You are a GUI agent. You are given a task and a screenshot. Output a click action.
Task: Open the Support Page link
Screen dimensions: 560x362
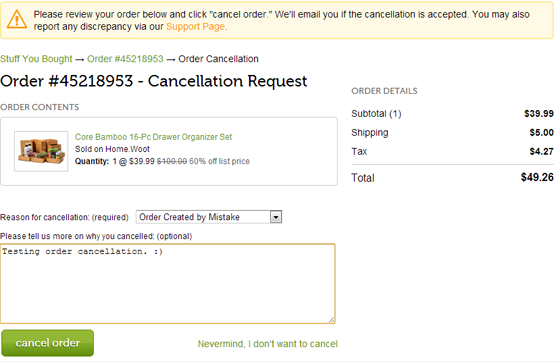click(195, 27)
